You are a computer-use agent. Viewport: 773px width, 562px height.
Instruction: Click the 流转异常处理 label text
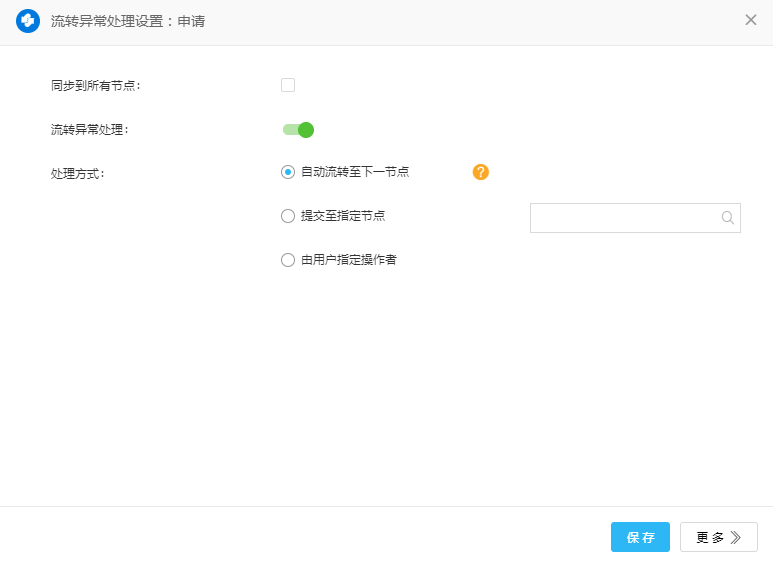pyautogui.click(x=90, y=129)
